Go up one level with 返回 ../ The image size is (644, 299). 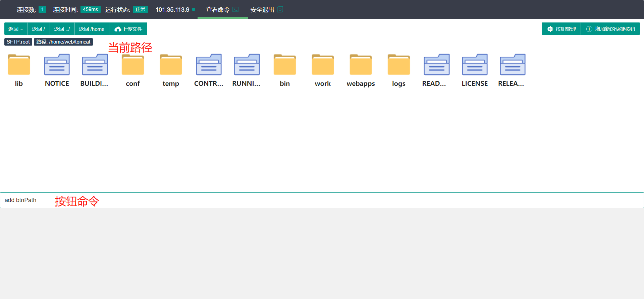pos(62,29)
